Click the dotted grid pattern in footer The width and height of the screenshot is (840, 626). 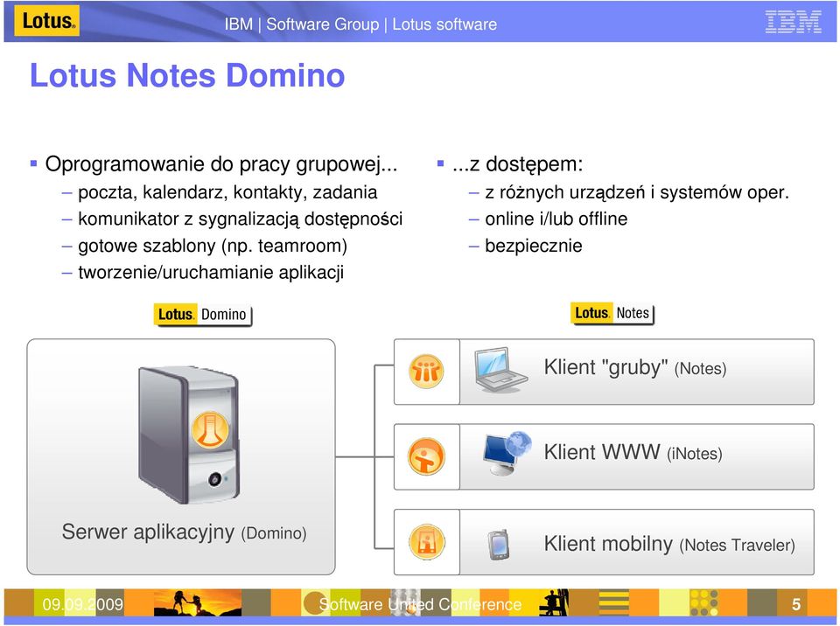703,603
